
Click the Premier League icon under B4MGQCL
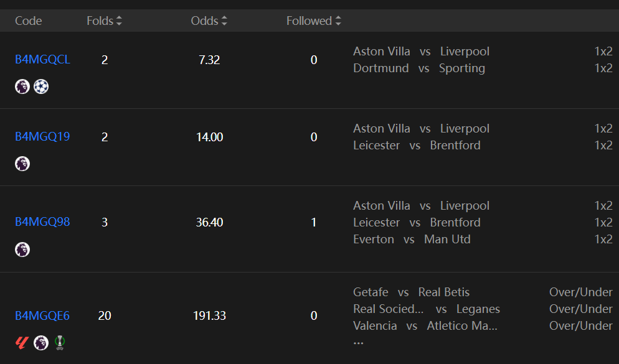(x=22, y=86)
